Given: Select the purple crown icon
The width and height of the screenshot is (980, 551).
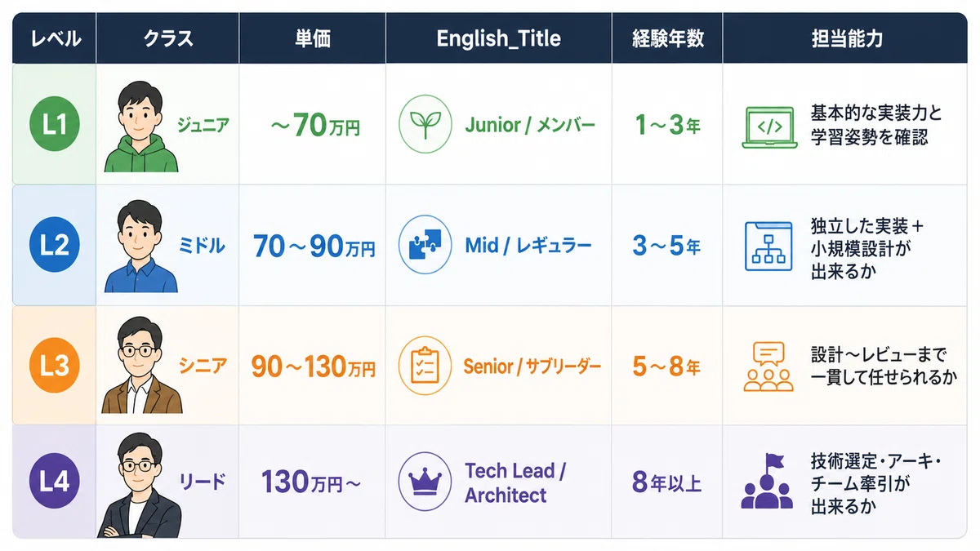Looking at the screenshot, I should [x=425, y=482].
